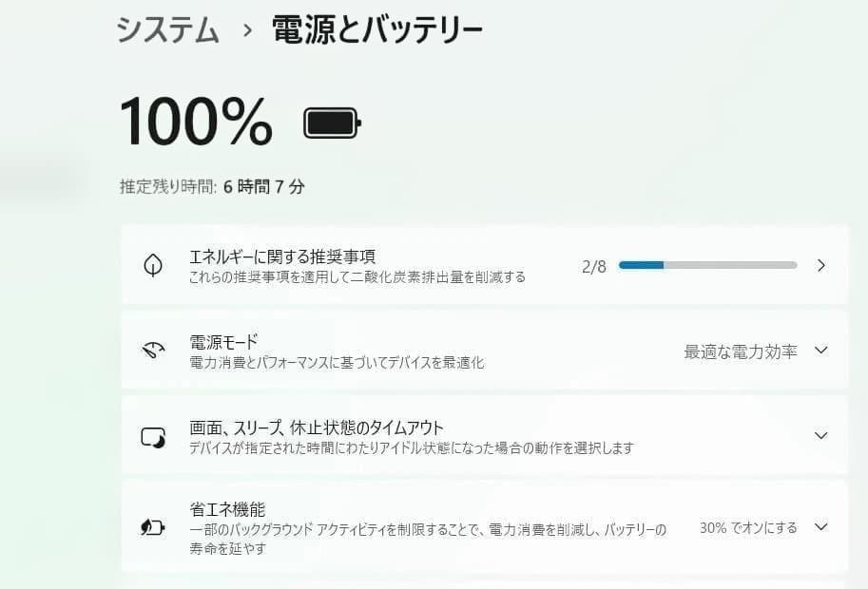Expand 画面、スリープ、休止状態のタイムアウト settings

click(x=820, y=433)
